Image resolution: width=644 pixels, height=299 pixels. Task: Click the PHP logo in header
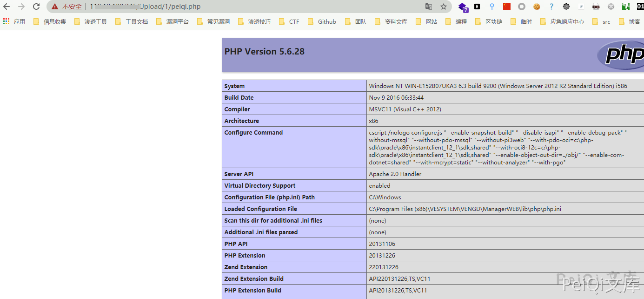point(621,54)
